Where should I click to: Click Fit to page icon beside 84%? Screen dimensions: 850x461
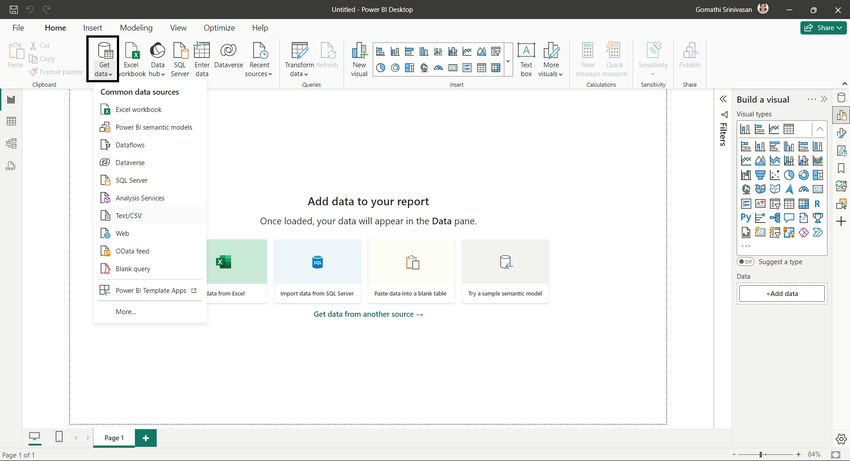[x=836, y=454]
